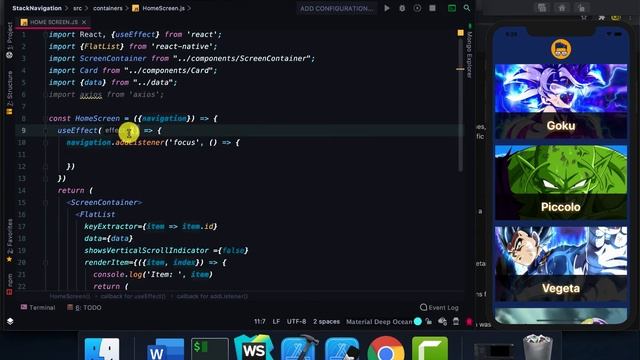Click the tool windows quick-access icon at bottom-left
Image resolution: width=640 pixels, height=360 pixels.
coord(10,321)
